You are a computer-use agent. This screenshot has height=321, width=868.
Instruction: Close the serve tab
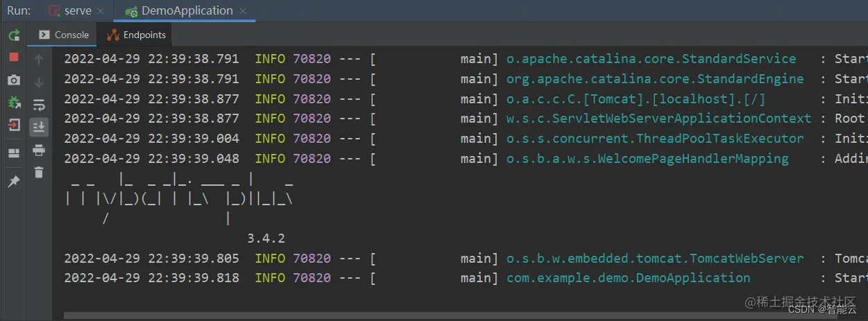point(101,12)
